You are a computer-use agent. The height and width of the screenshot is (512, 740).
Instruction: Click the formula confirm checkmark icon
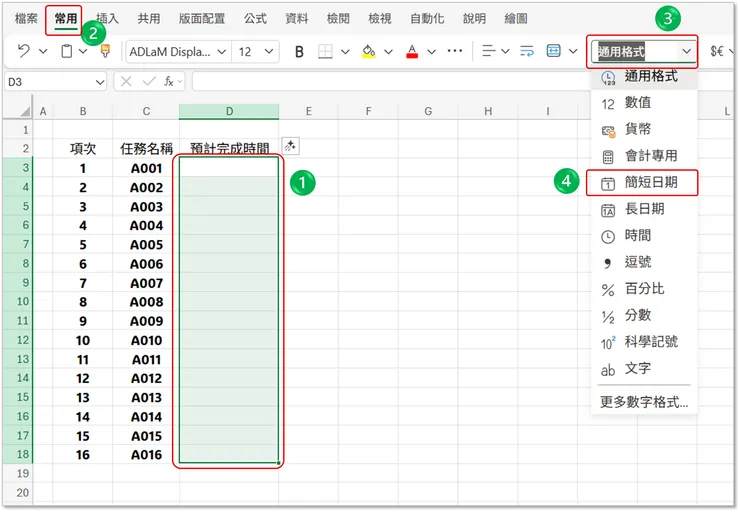pos(149,82)
